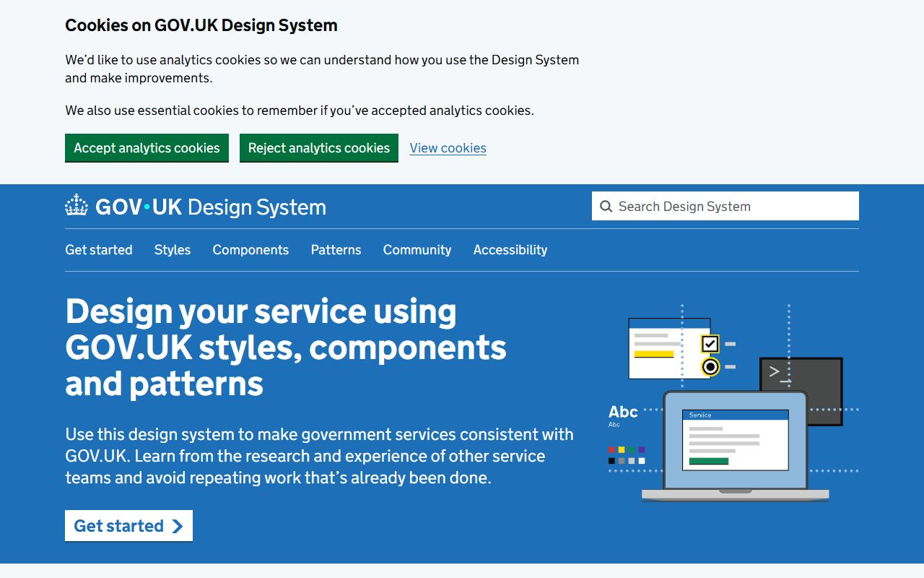
Task: Open the View cookies link
Action: 448,147
